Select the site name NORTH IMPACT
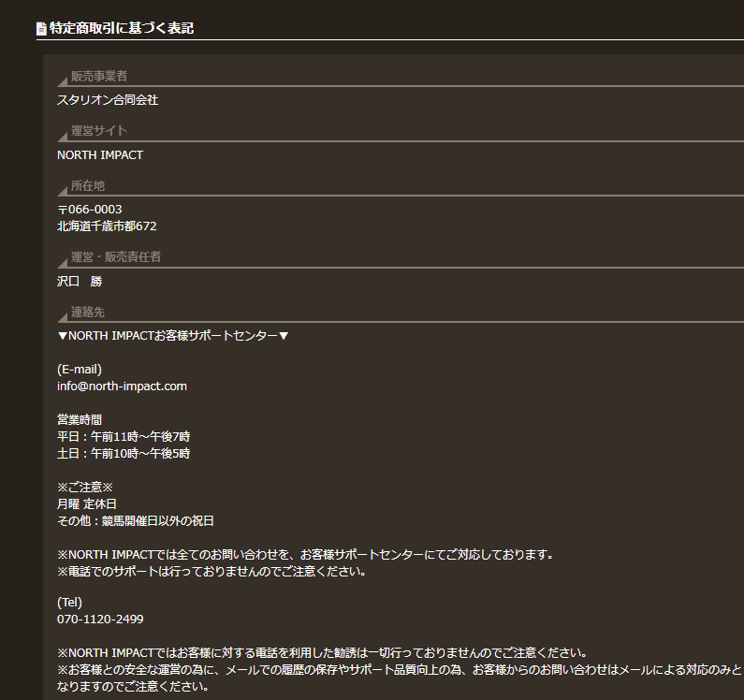The image size is (744, 700). click(100, 155)
